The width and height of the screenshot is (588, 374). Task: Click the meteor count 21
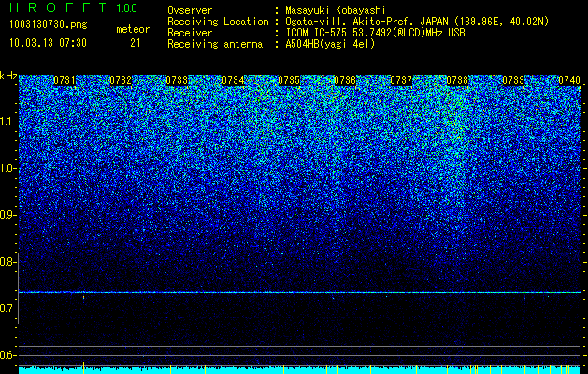pyautogui.click(x=136, y=43)
